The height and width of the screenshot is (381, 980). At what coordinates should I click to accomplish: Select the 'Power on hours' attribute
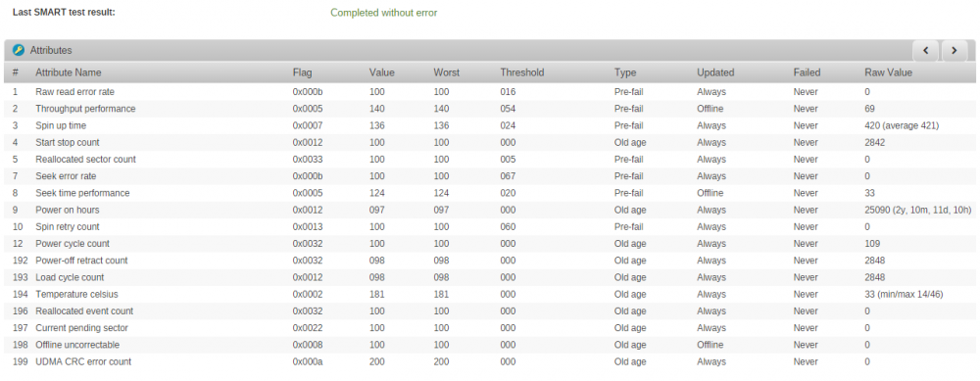click(x=68, y=210)
